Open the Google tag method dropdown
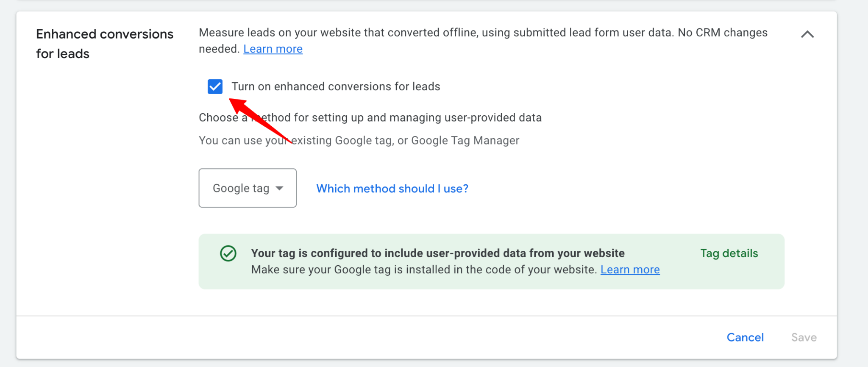The height and width of the screenshot is (367, 868). (247, 188)
